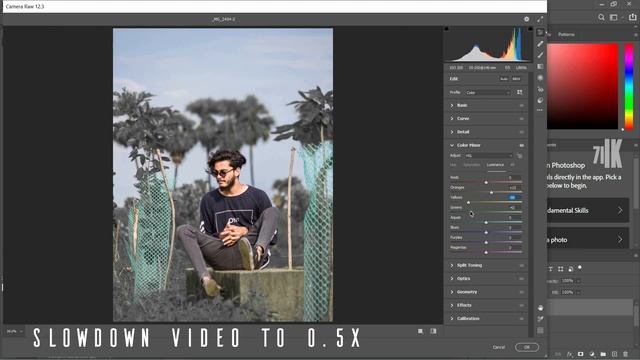Switch to the Saturation tab
This screenshot has height=360, width=640.
click(x=472, y=165)
